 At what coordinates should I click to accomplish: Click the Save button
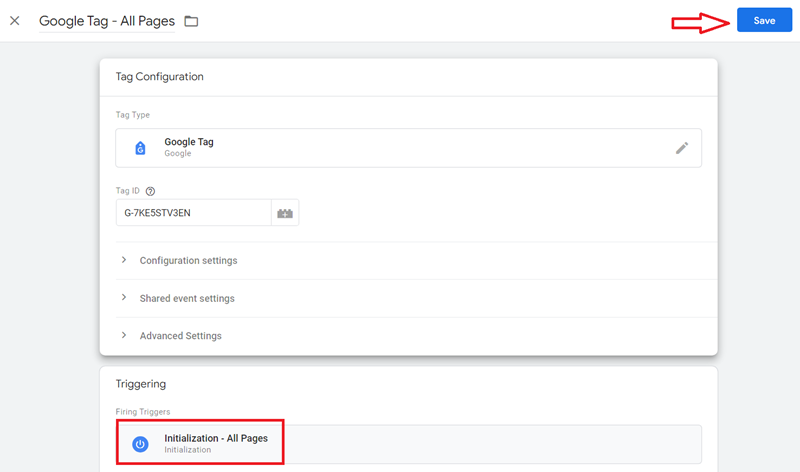pyautogui.click(x=764, y=21)
